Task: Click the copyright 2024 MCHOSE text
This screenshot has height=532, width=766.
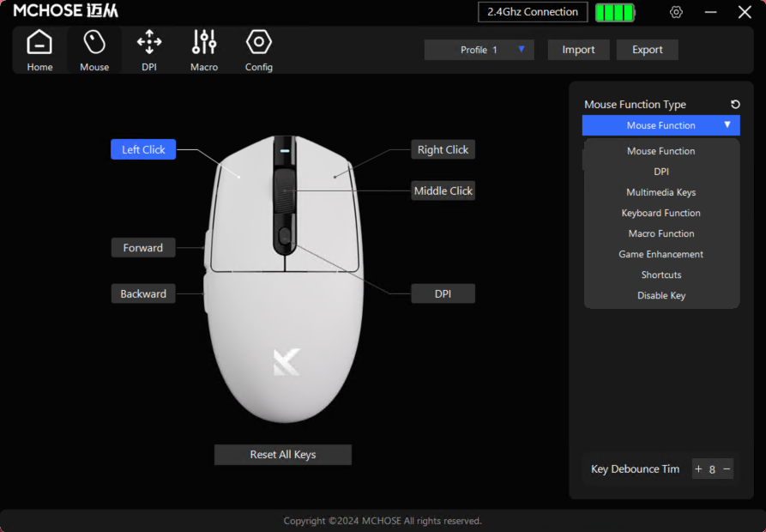Action: pos(383,521)
